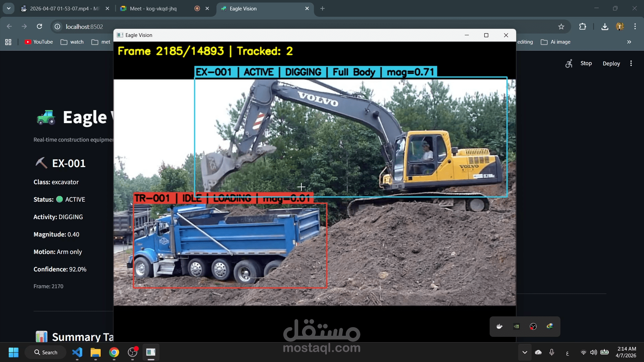This screenshot has height=362, width=644.
Task: Collapse hidden tray icons chevron
Action: (x=525, y=352)
